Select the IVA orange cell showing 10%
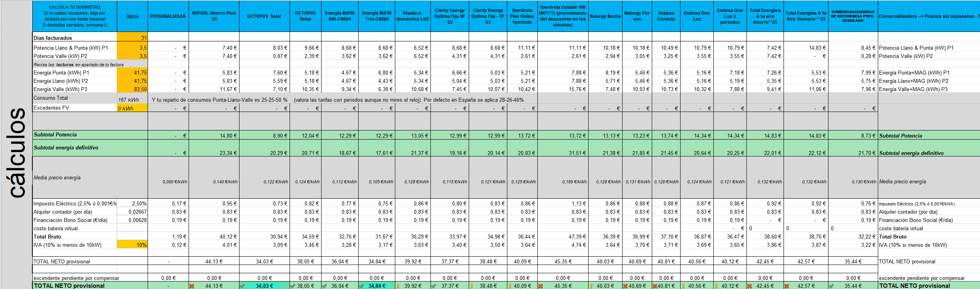 tap(132, 245)
